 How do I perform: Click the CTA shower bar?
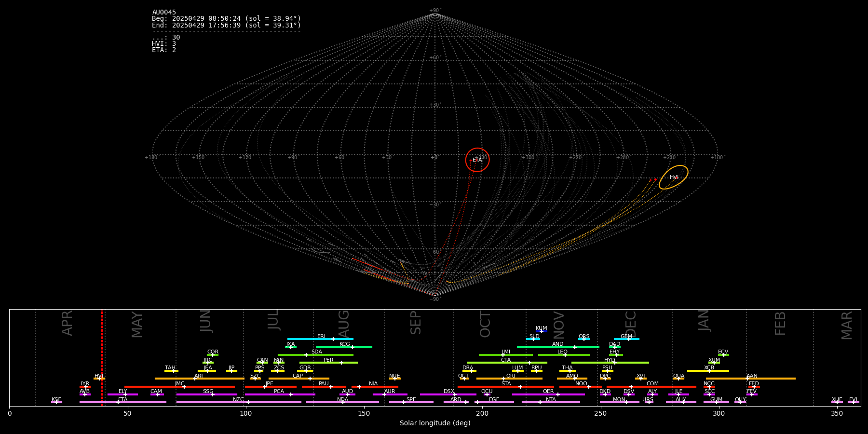[x=507, y=363]
